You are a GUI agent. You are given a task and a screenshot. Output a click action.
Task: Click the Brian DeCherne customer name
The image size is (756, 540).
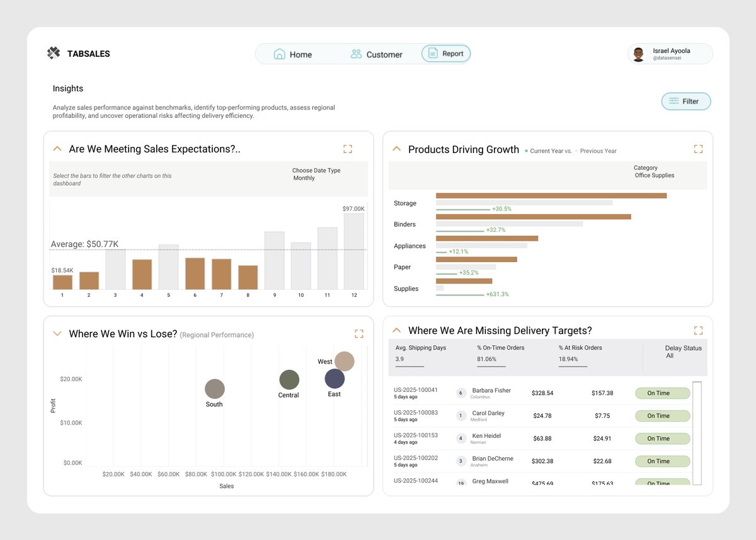point(493,458)
